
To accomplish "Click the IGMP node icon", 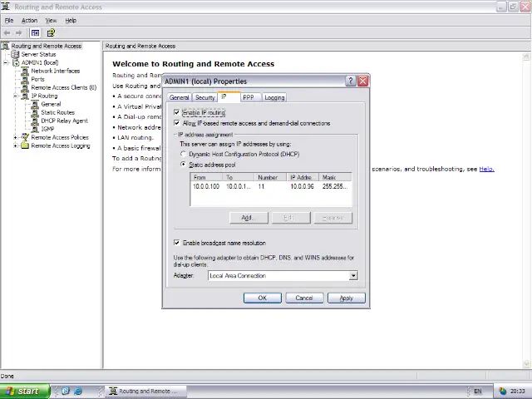I will click(35, 130).
